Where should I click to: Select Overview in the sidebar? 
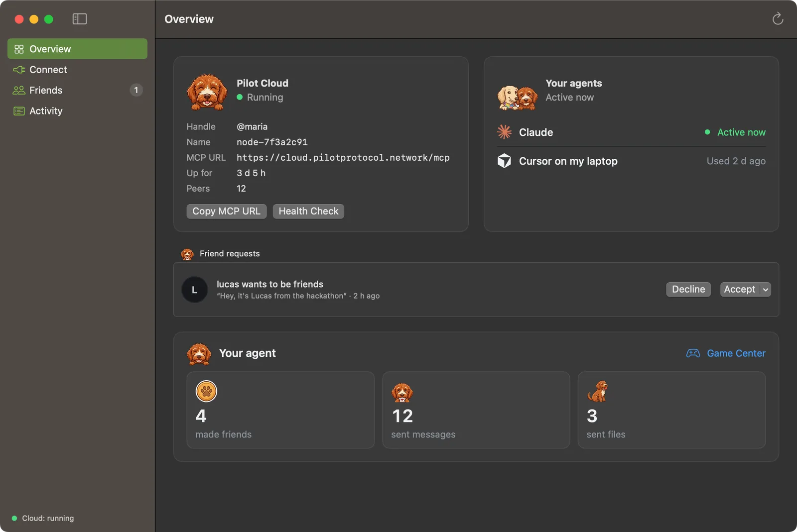coord(77,49)
